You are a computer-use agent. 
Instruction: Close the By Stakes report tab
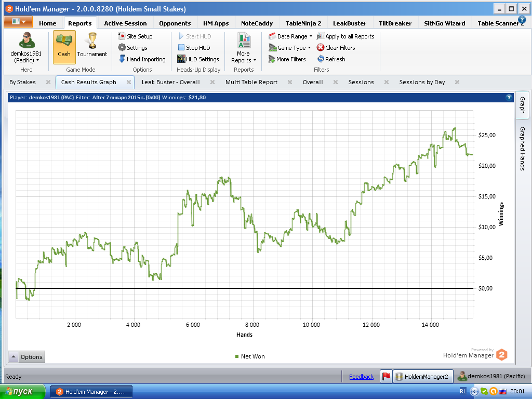pos(48,82)
